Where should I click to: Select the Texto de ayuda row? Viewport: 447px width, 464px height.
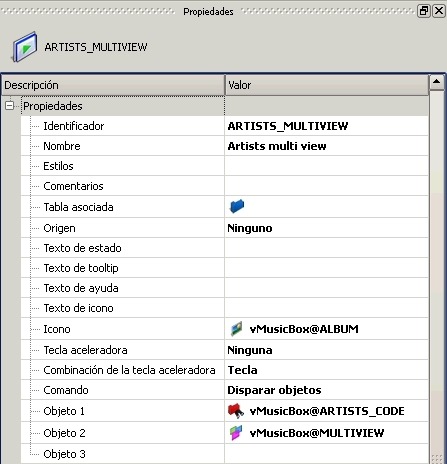coord(225,288)
